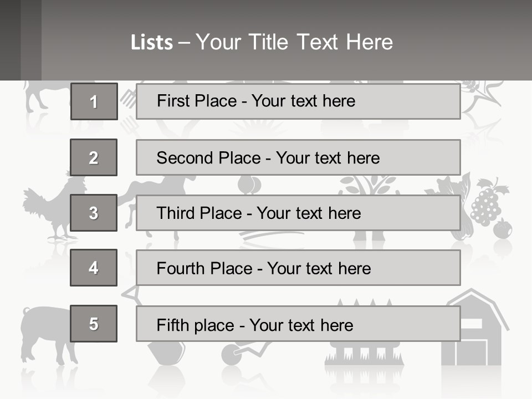Click the "Fourth Place" text bar

298,268
